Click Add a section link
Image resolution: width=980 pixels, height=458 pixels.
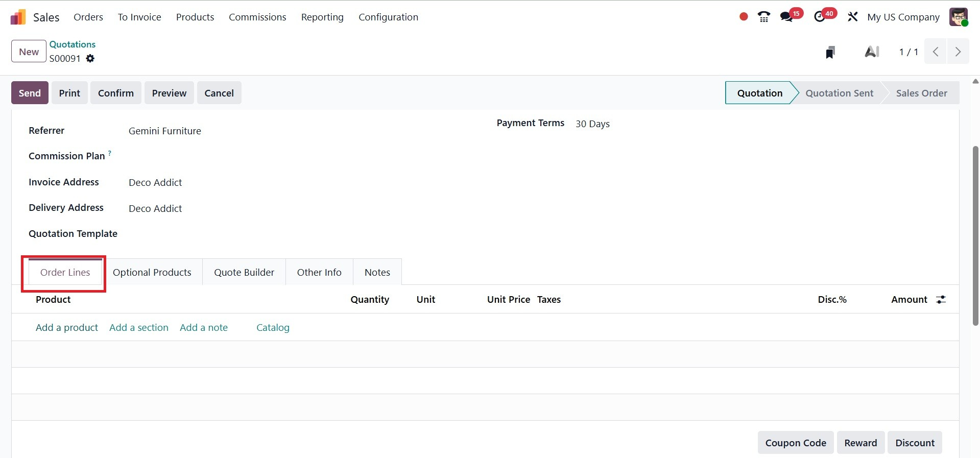pyautogui.click(x=139, y=327)
